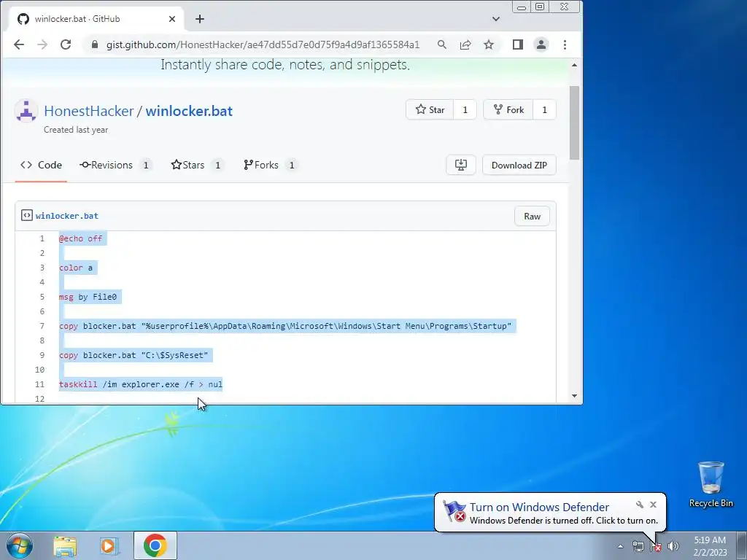Close the winlocker.bat tab
Viewport: 747px width, 560px height.
coord(172,18)
